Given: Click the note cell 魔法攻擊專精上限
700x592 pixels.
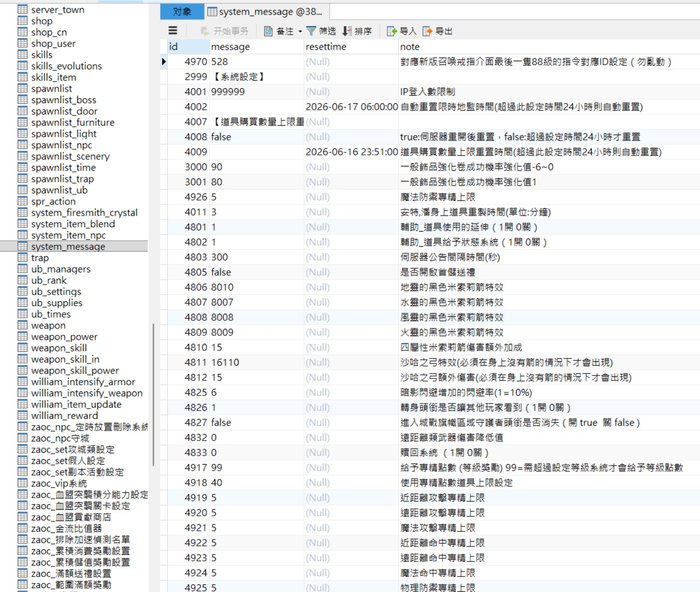Looking at the screenshot, I should click(x=549, y=528).
